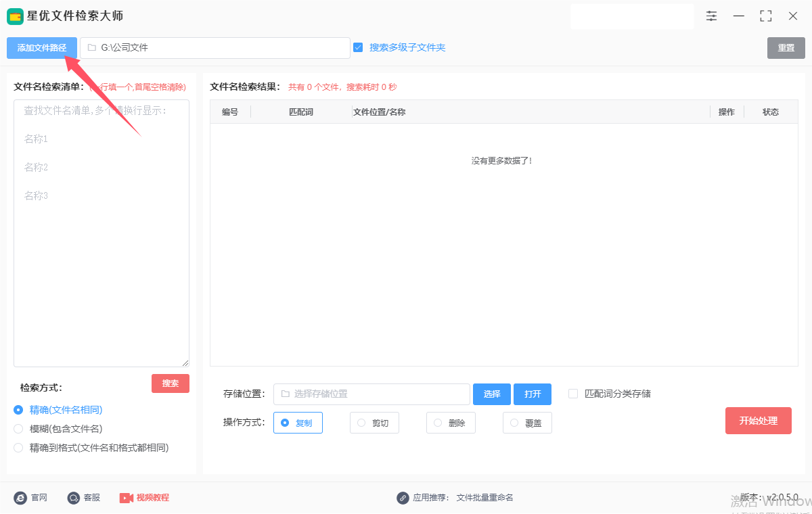Click the 编号 column header
Image resolution: width=812 pixels, height=514 pixels.
coord(230,112)
